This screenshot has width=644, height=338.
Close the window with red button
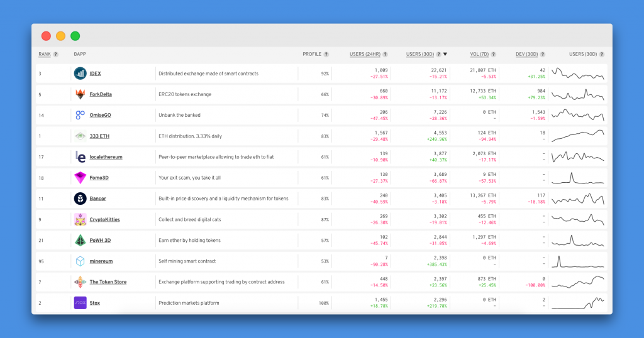46,36
